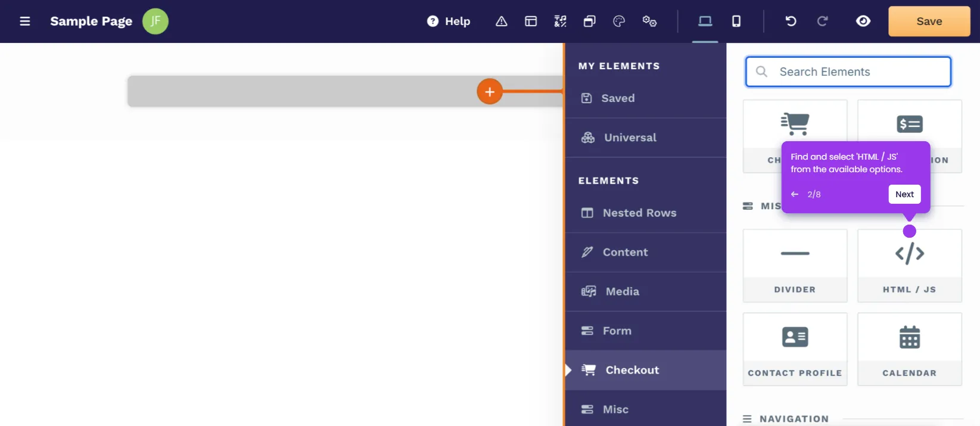Open the theme color palette icon
Screen dimensions: 980x426
619,21
